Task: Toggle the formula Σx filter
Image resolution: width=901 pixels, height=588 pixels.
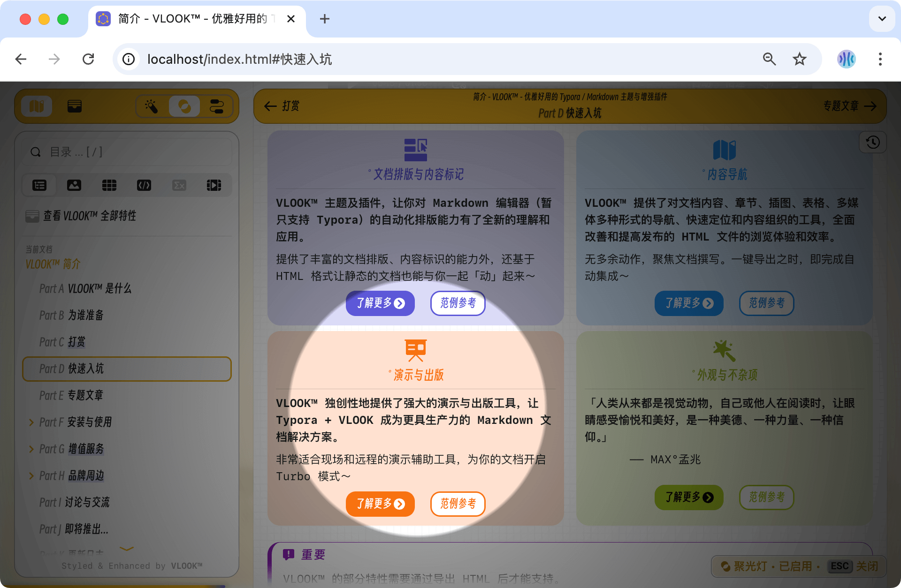Action: 179,185
